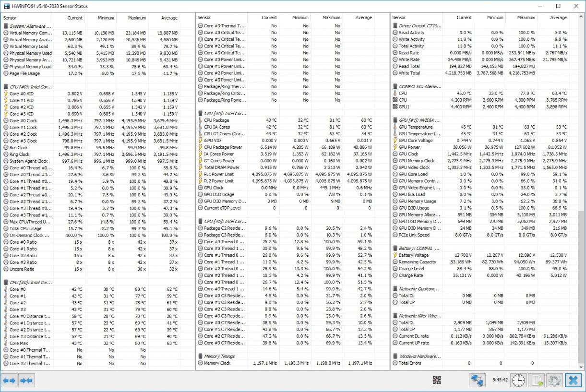Start logging with the sheet-plus icon
This screenshot has width=586, height=392.
point(537,380)
